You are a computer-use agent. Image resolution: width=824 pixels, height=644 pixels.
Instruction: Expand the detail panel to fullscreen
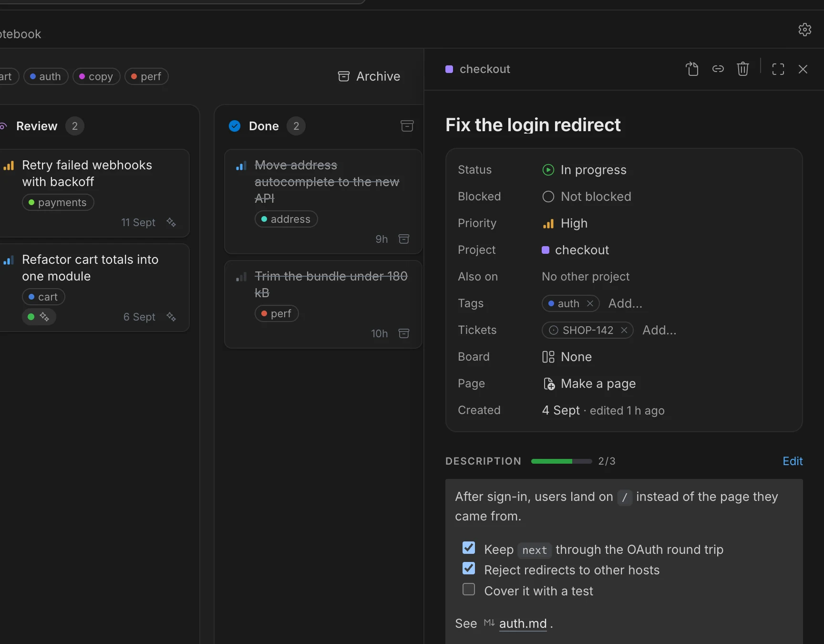[x=778, y=69]
